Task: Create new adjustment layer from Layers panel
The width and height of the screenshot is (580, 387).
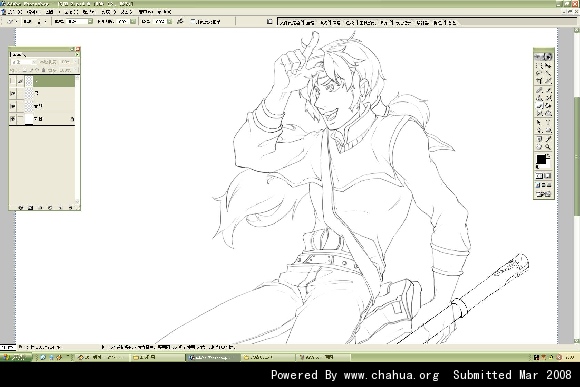Action: pyautogui.click(x=50, y=208)
